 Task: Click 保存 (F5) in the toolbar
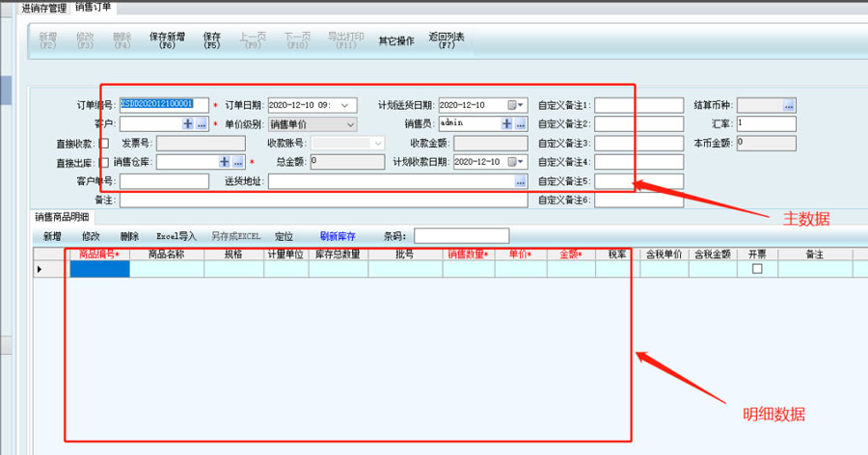click(211, 40)
